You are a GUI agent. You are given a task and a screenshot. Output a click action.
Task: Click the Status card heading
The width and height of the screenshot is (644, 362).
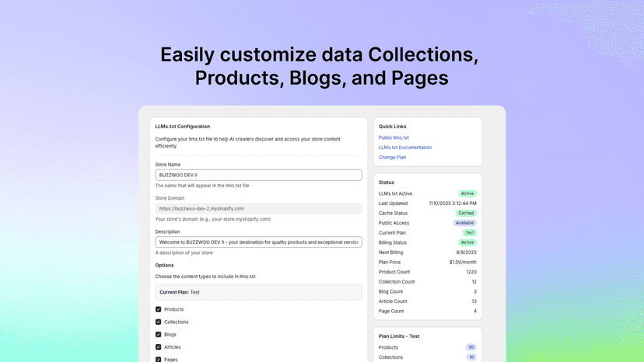[x=386, y=183]
